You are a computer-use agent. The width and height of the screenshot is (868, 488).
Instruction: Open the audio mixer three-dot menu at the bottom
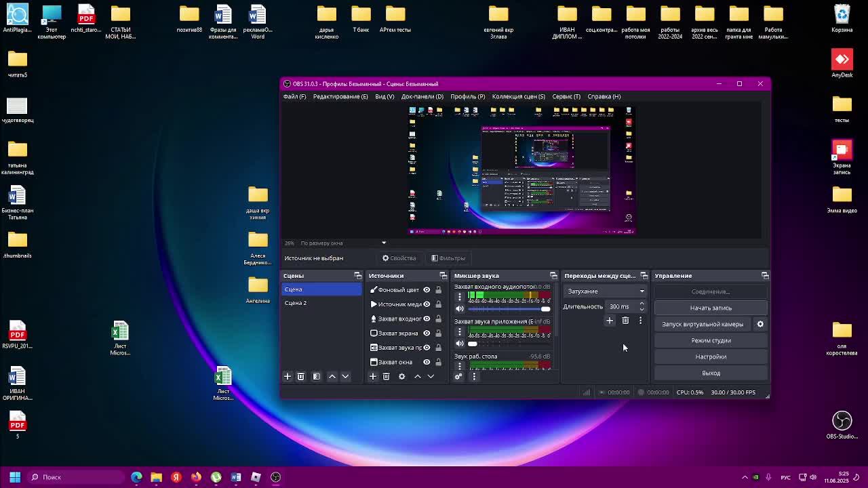(x=474, y=376)
